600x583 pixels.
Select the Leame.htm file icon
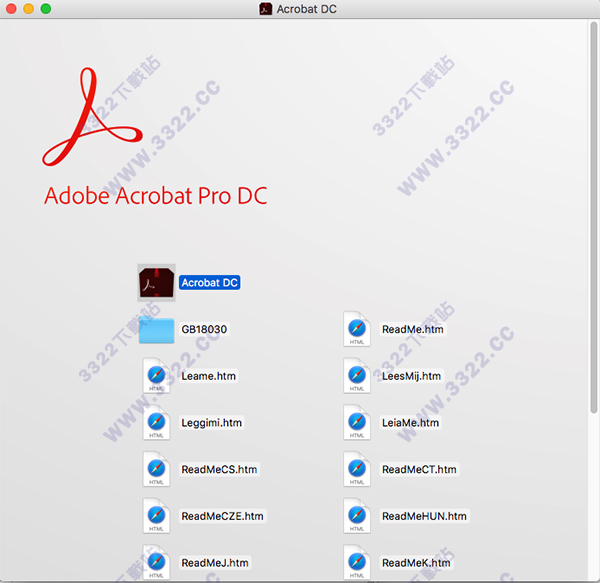pyautogui.click(x=157, y=376)
